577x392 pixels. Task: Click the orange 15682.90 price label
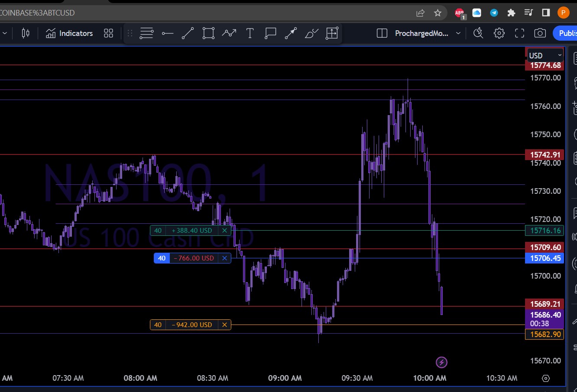click(545, 334)
